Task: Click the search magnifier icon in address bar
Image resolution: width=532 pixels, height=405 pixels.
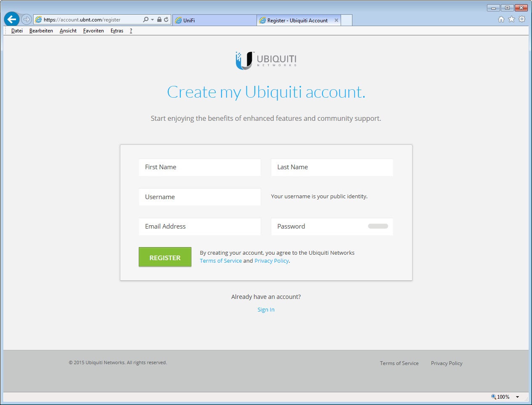Action: [146, 19]
